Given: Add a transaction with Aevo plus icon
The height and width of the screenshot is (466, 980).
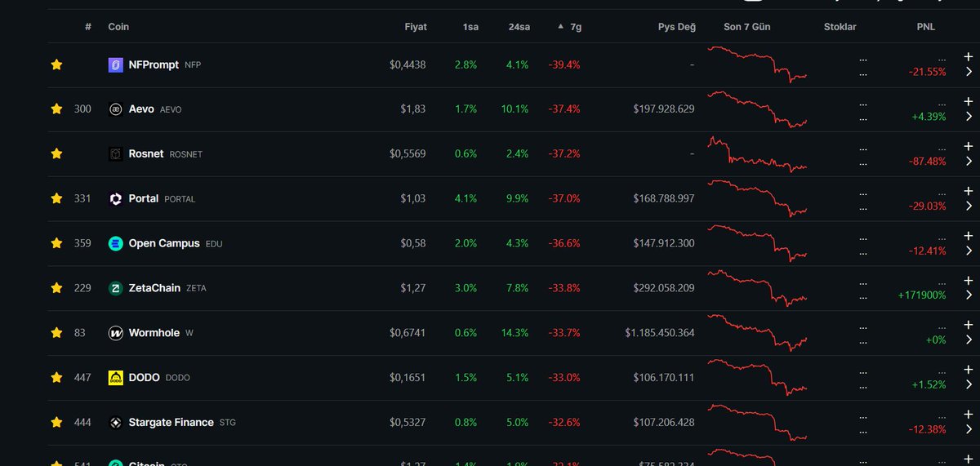Looking at the screenshot, I should click(x=969, y=102).
